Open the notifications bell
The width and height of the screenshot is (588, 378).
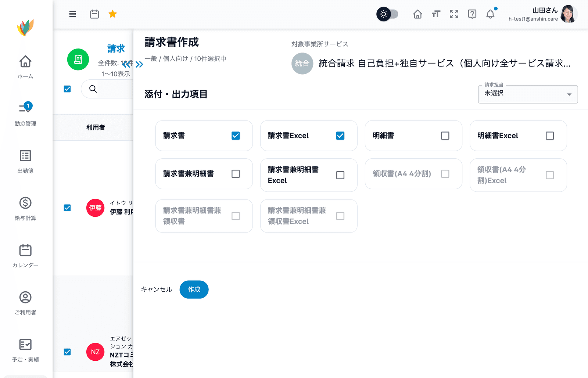491,14
